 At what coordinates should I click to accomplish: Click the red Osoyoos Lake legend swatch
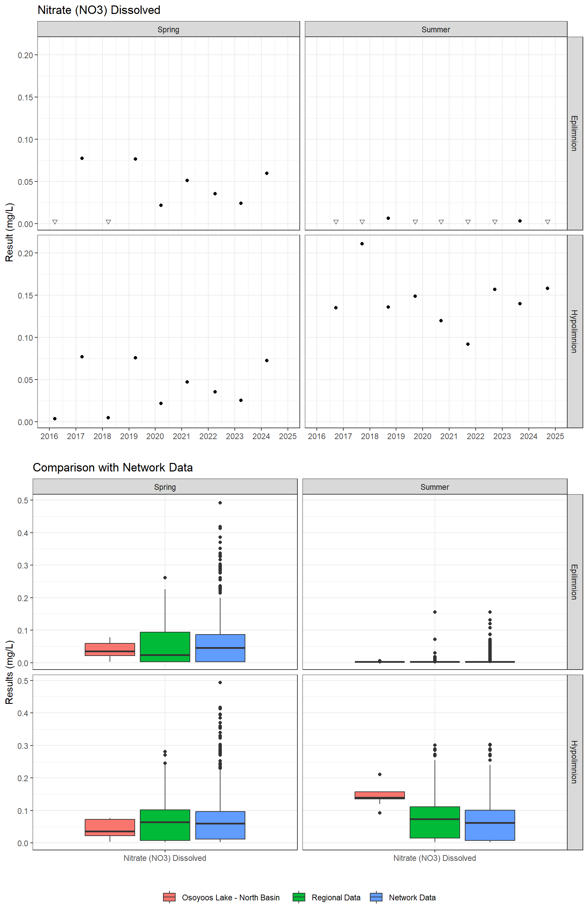(x=169, y=897)
